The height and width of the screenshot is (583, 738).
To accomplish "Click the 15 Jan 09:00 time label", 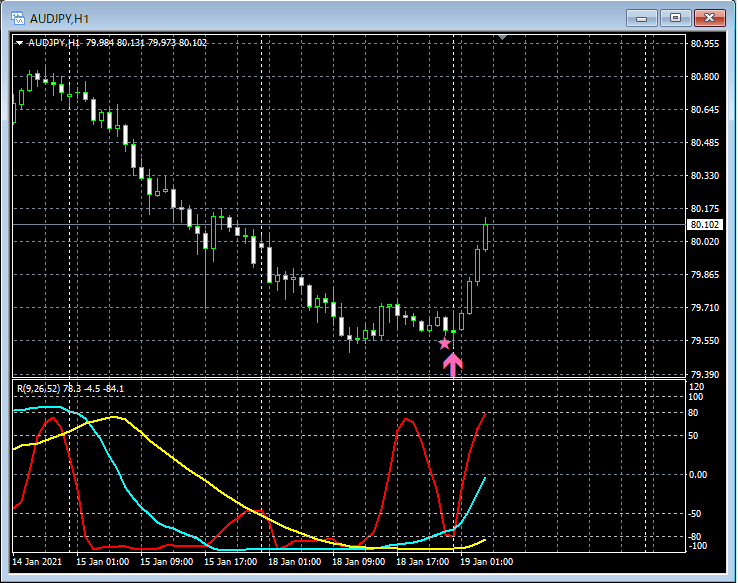I will pos(167,562).
